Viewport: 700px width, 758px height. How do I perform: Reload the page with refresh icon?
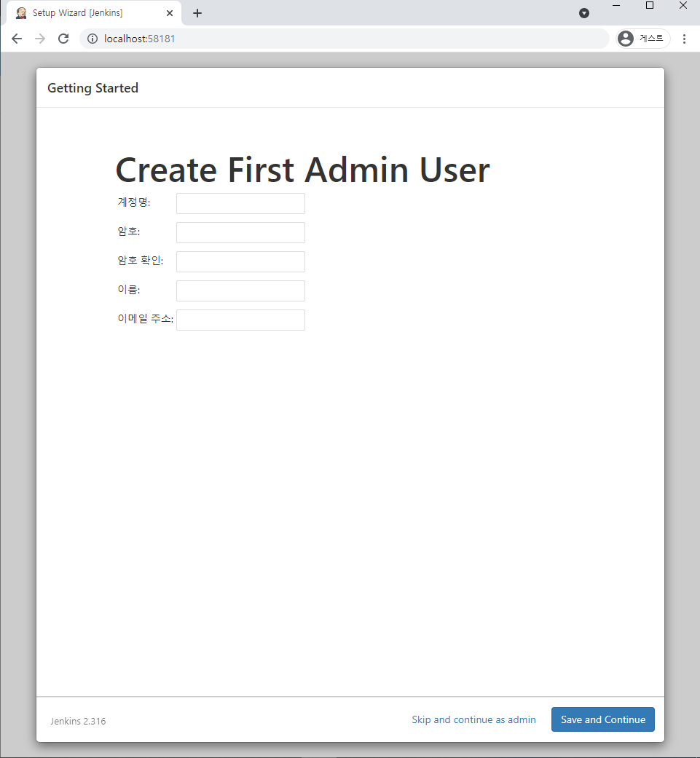click(63, 39)
